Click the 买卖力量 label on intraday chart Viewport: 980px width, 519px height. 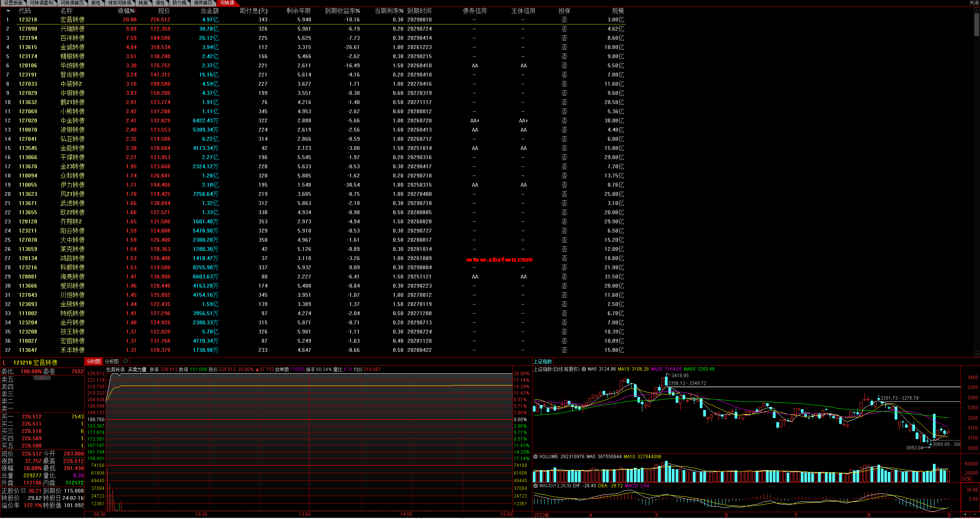pos(137,369)
